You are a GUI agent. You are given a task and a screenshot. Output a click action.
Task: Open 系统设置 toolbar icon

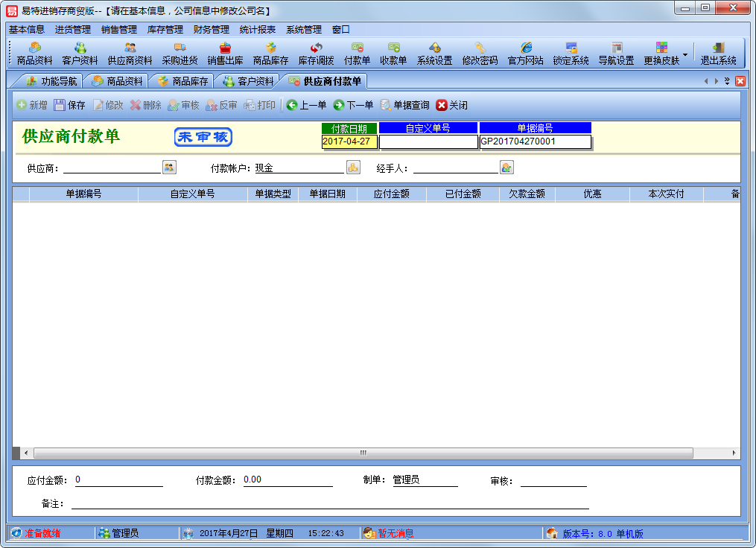tap(435, 54)
